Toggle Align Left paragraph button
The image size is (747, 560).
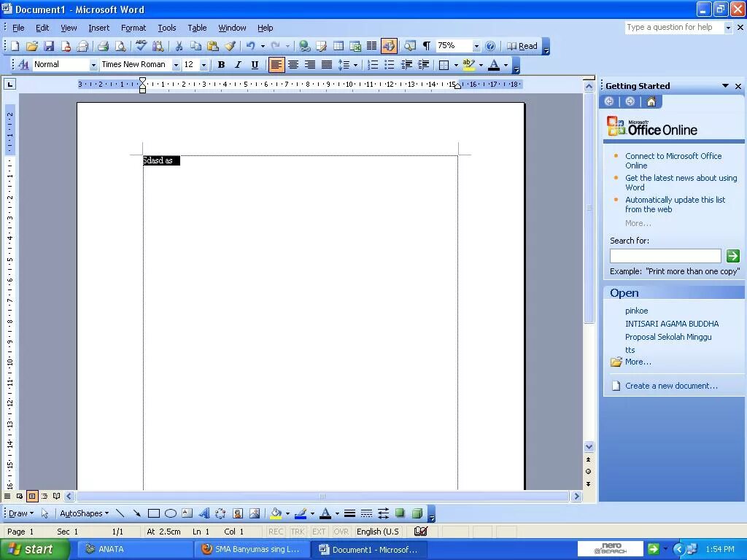[276, 65]
